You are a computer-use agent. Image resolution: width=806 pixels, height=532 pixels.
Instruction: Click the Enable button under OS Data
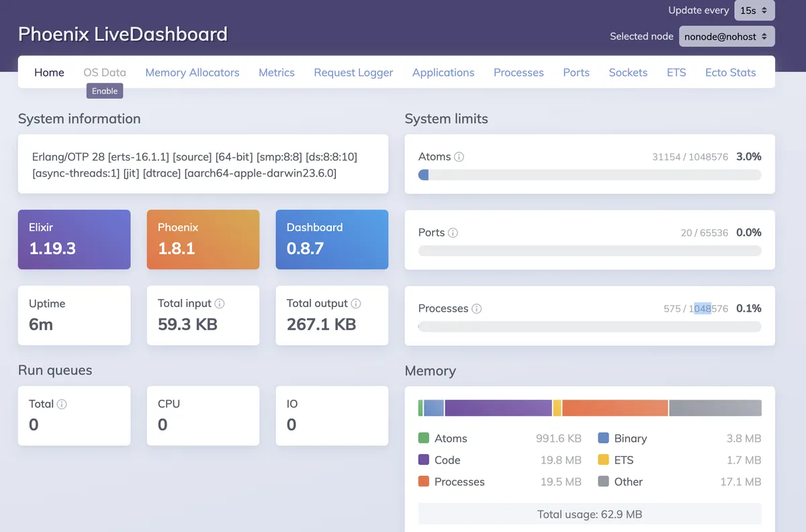point(104,90)
